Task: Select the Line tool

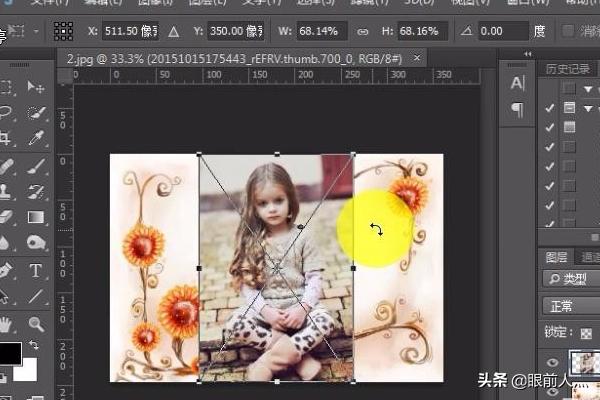Action: pyautogui.click(x=36, y=296)
